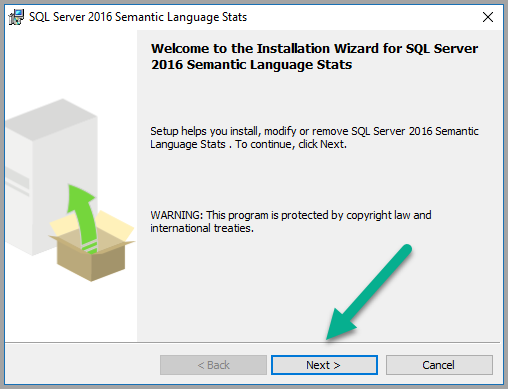This screenshot has height=389, width=508.
Task: Click the Next > button
Action: (x=324, y=365)
